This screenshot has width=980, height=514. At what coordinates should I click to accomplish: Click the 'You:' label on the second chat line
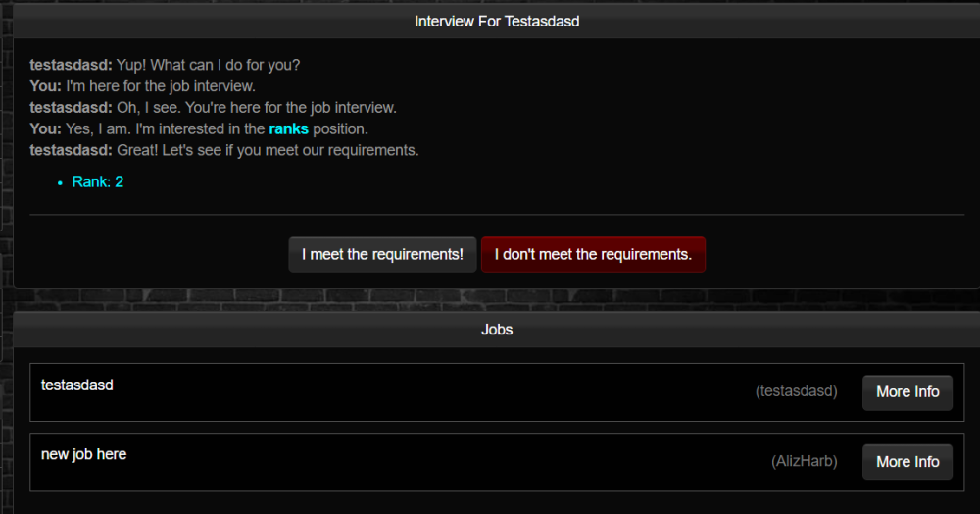tap(45, 86)
